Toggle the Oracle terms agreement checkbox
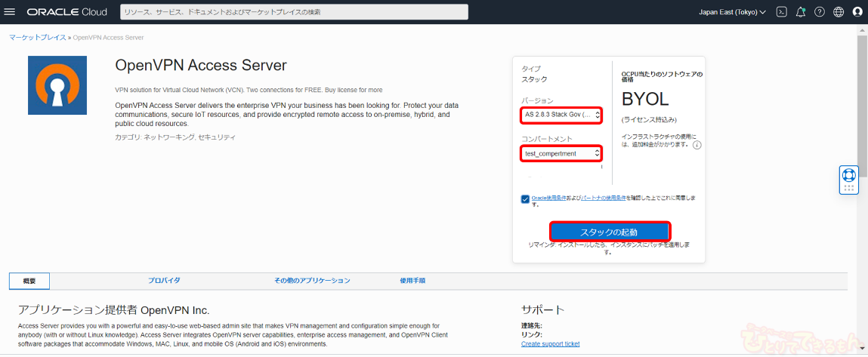The height and width of the screenshot is (357, 868). (x=525, y=199)
